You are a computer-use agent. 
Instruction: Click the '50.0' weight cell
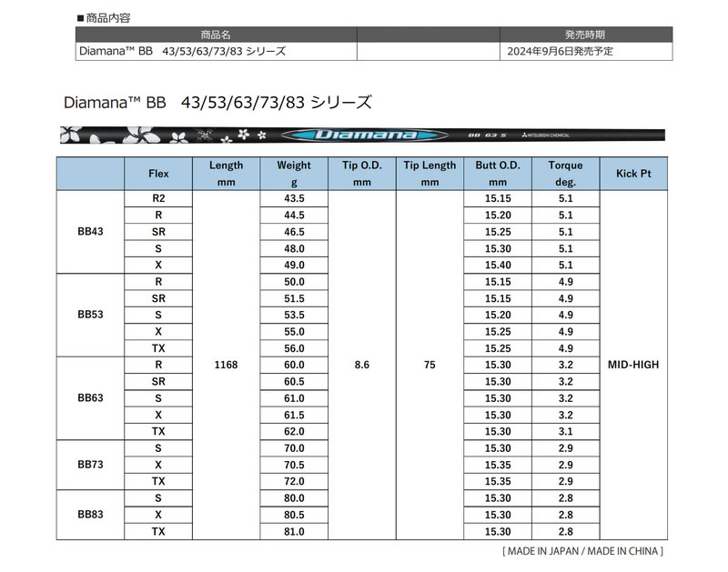tap(294, 282)
